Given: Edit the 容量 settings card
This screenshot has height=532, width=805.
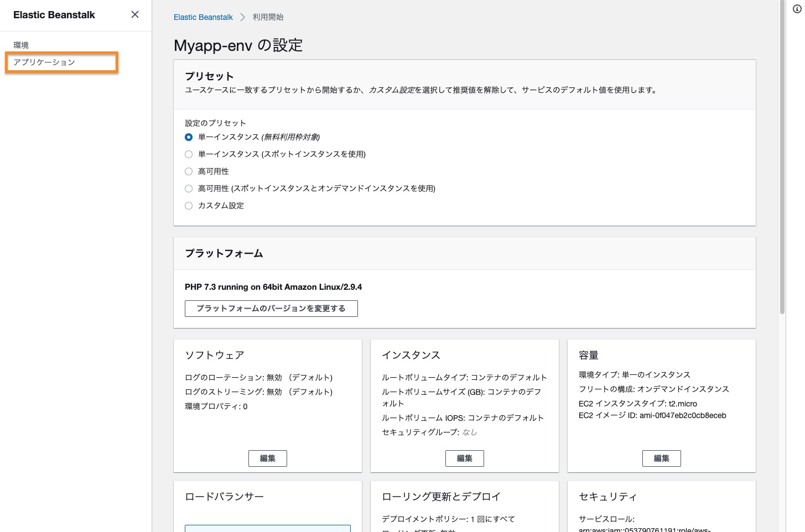Looking at the screenshot, I should [x=662, y=458].
